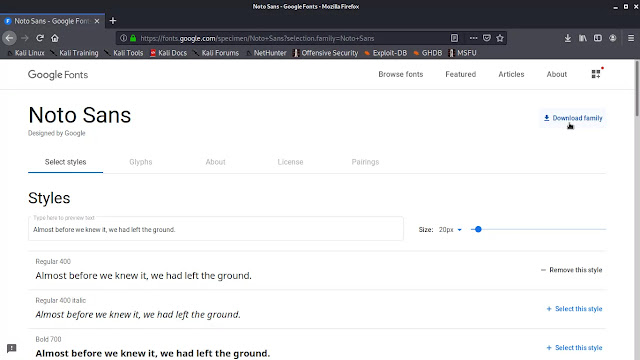640x360 pixels.
Task: Switch to the Pairings tab
Action: [x=365, y=162]
